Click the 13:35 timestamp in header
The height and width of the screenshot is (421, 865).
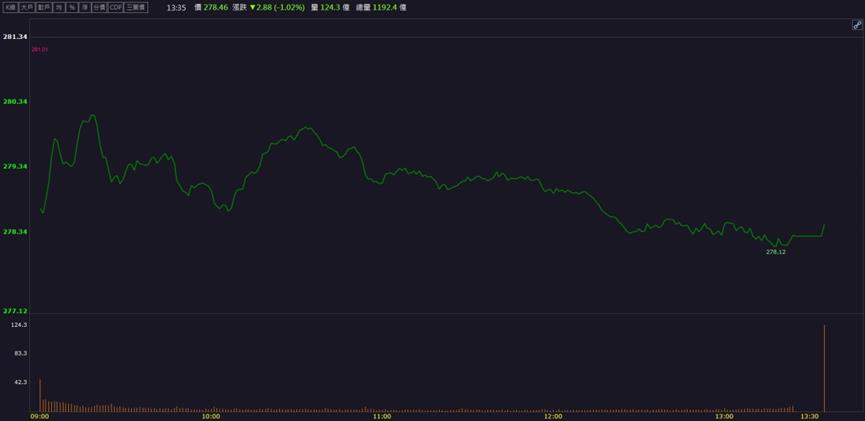(176, 8)
